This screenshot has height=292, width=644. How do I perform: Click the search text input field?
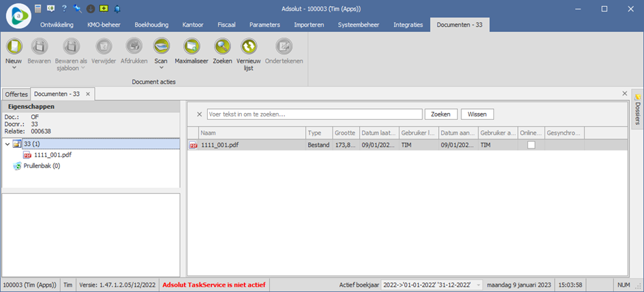click(313, 114)
